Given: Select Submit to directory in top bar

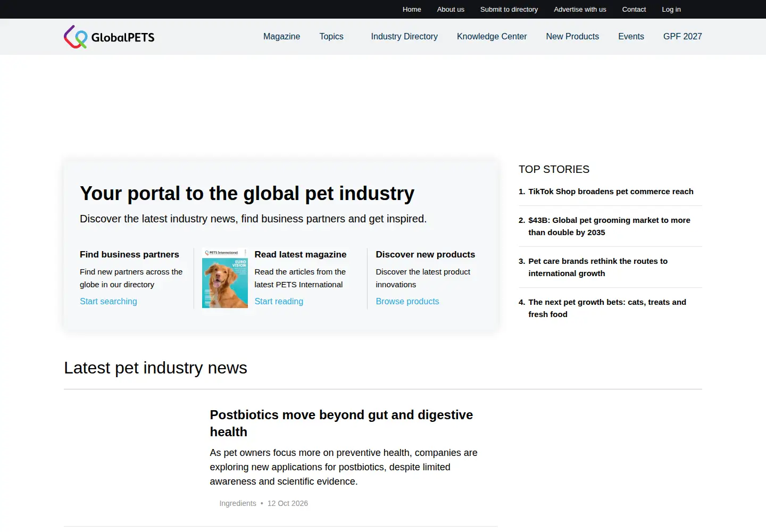Looking at the screenshot, I should click(509, 10).
